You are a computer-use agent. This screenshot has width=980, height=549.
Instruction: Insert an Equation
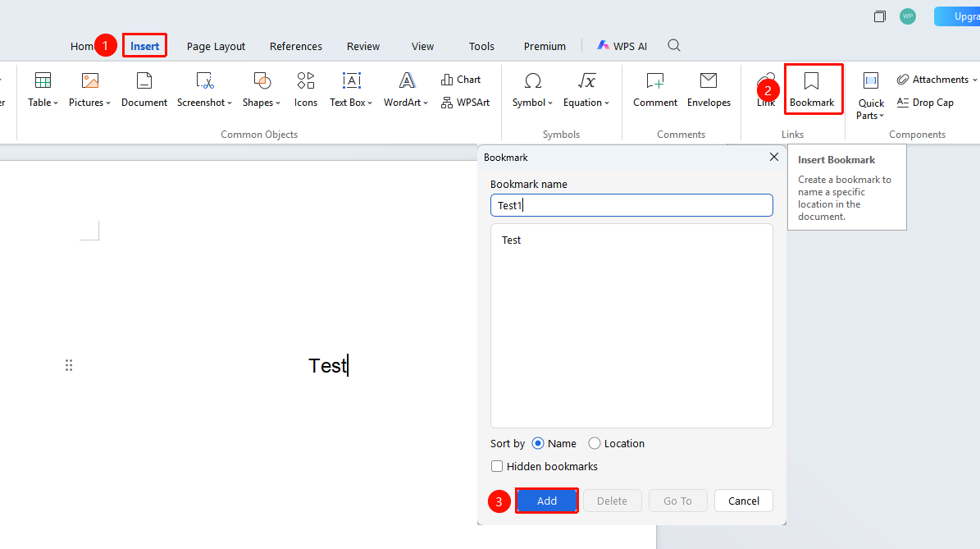pyautogui.click(x=586, y=89)
